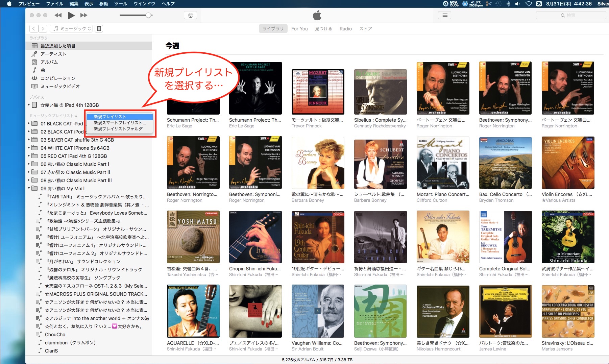
Task: Click the Play button
Action: (x=71, y=15)
